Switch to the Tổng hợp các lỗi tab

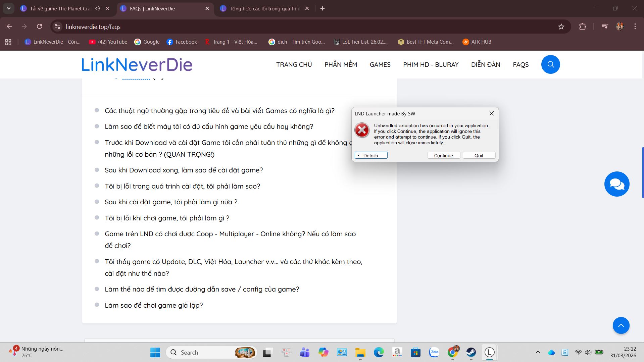coord(264,8)
